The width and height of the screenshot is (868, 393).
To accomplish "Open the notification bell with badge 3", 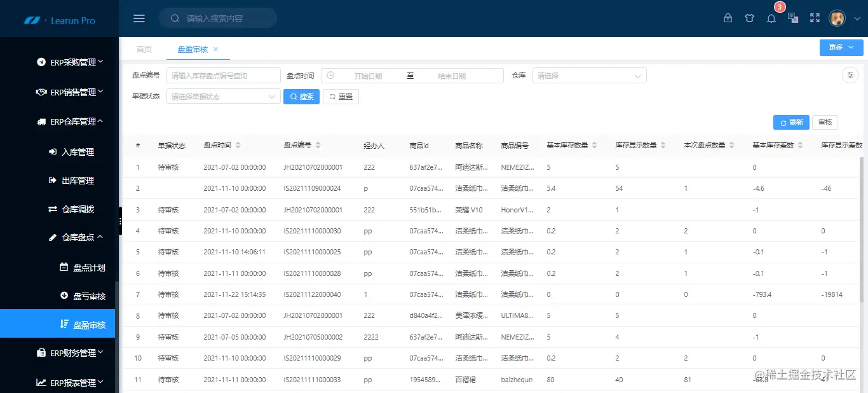I will [x=771, y=18].
